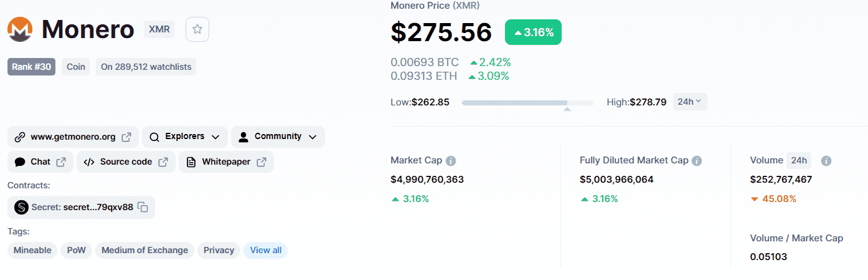
Task: Select the Privacy tag
Action: [x=219, y=250]
